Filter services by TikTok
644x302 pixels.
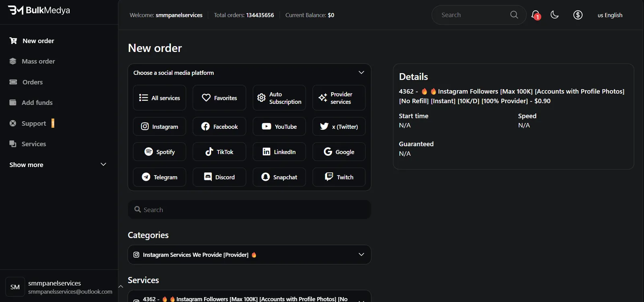[219, 152]
